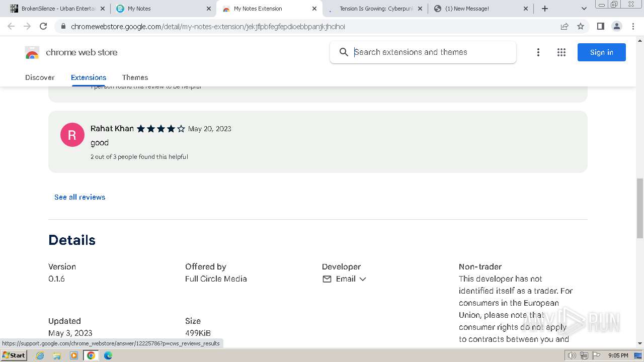
Task: Open the Chrome three-dot menu
Action: pyautogui.click(x=633, y=26)
